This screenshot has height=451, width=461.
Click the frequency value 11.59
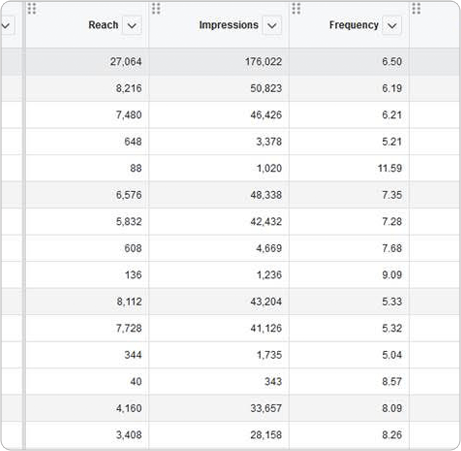coord(390,168)
